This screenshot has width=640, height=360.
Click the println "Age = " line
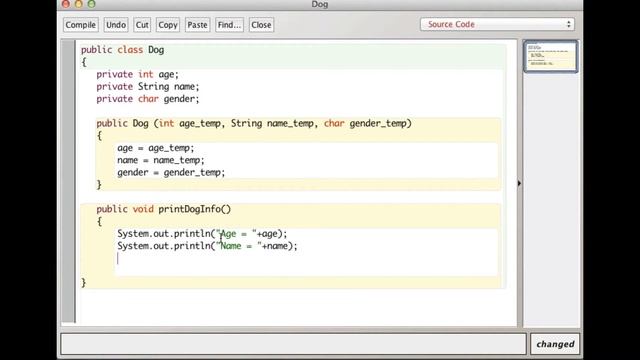pyautogui.click(x=202, y=233)
